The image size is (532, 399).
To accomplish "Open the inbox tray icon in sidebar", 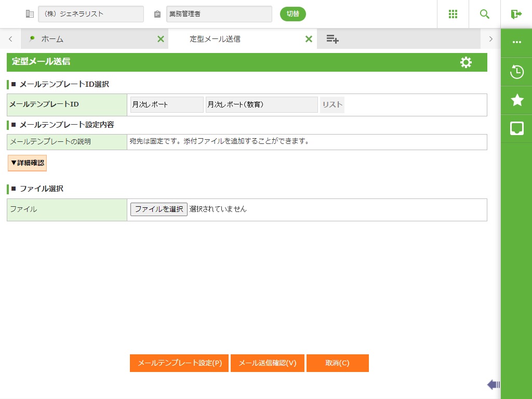I will coord(517,128).
